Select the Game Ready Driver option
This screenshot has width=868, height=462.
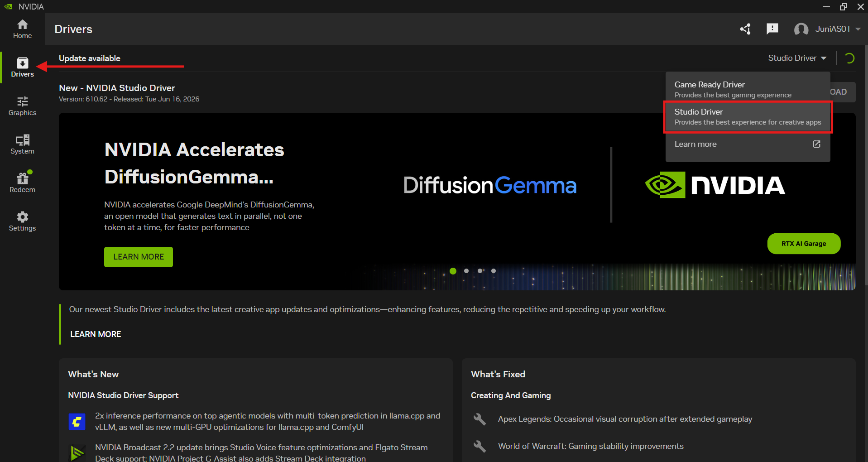click(748, 89)
